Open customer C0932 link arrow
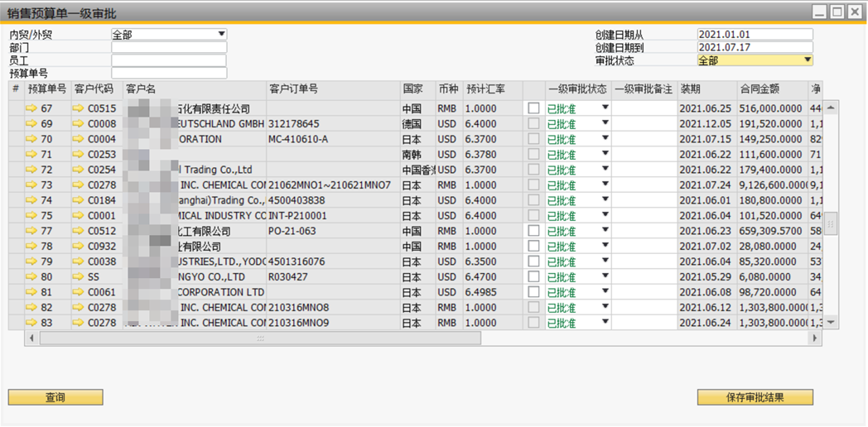This screenshot has height=427, width=868. 80,246
